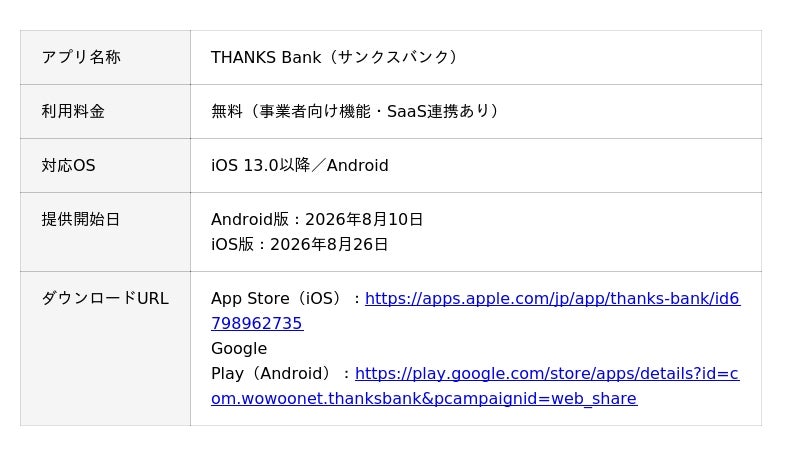Open the apps.apple.com THANKS Bank link

click(552, 298)
